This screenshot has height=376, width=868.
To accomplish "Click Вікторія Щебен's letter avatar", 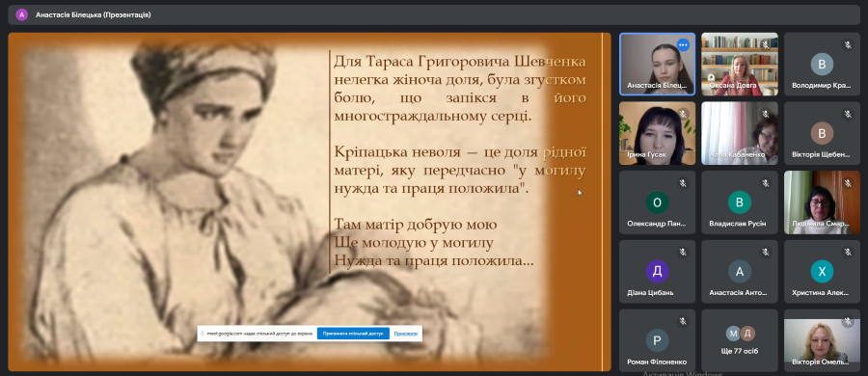I will (x=822, y=133).
